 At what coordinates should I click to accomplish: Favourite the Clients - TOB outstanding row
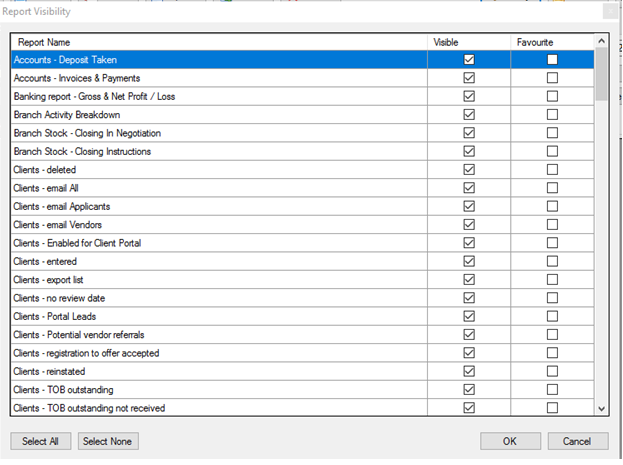coord(552,389)
